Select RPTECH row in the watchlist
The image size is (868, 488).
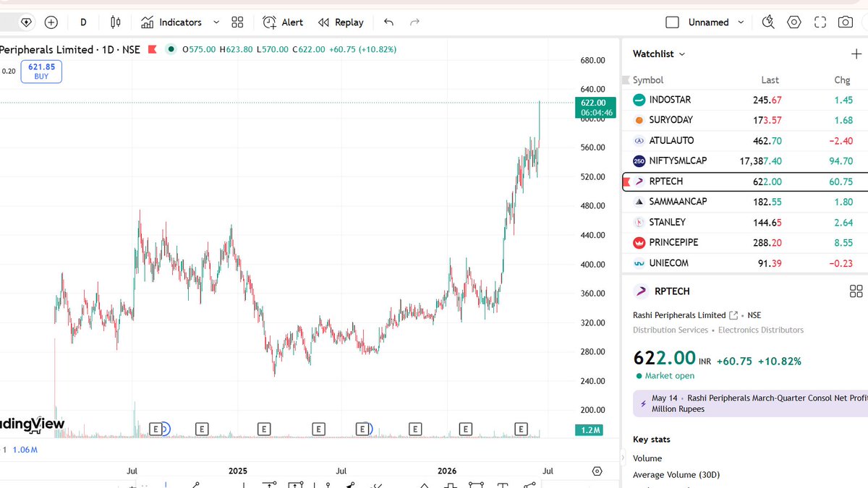coord(745,181)
